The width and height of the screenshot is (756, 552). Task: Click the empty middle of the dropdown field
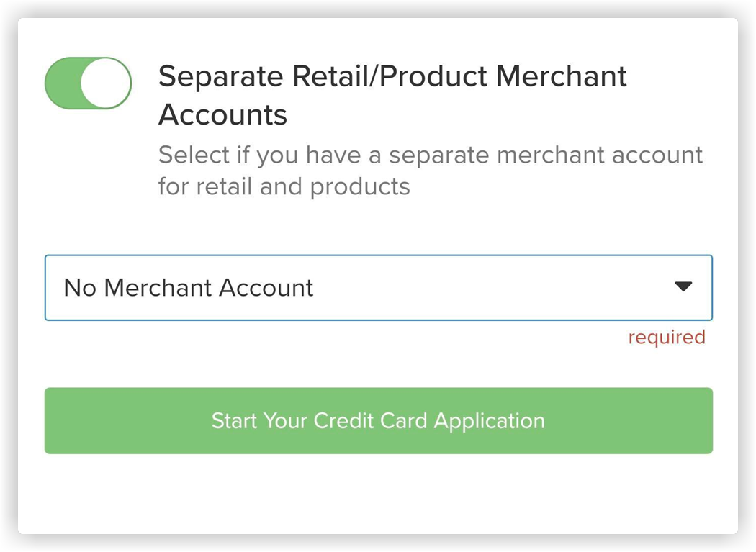point(490,287)
